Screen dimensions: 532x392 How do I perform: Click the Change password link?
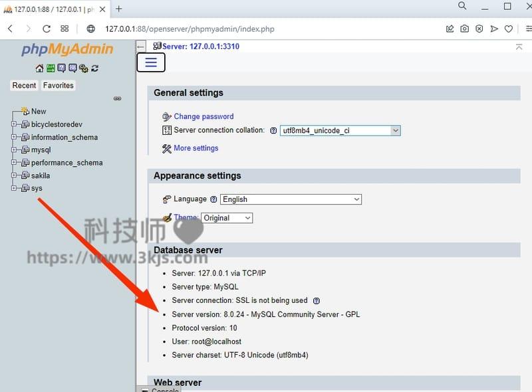tap(203, 117)
